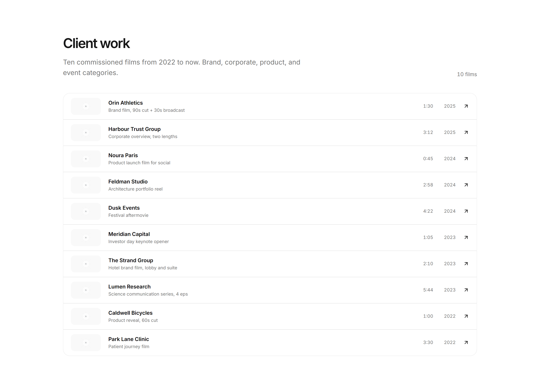Image resolution: width=540 pixels, height=392 pixels.
Task: Click the Caldwell Bicycles video thumbnail
Action: (x=86, y=316)
